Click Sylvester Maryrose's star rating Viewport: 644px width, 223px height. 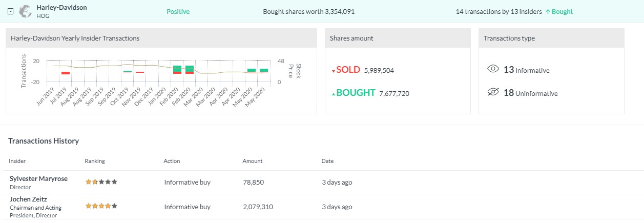coord(101,181)
